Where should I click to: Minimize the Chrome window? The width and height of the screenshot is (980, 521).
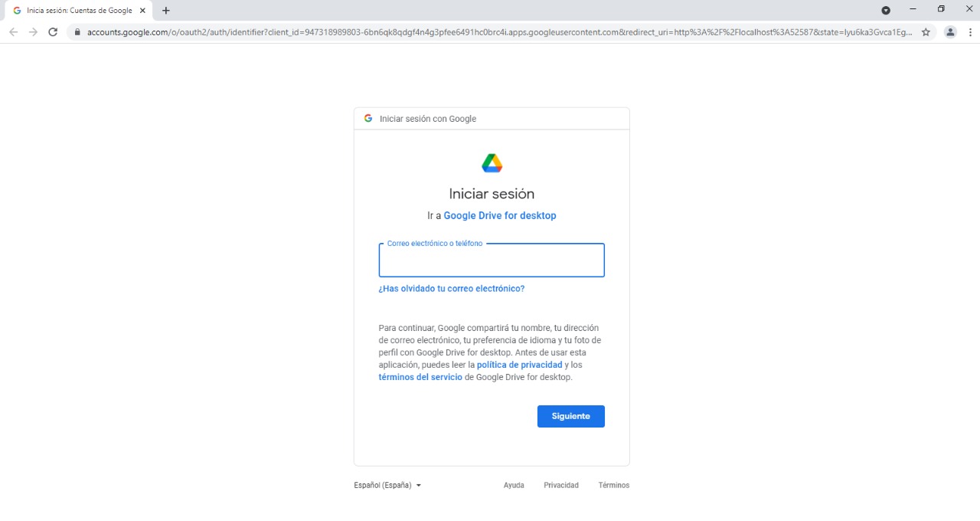pos(913,9)
